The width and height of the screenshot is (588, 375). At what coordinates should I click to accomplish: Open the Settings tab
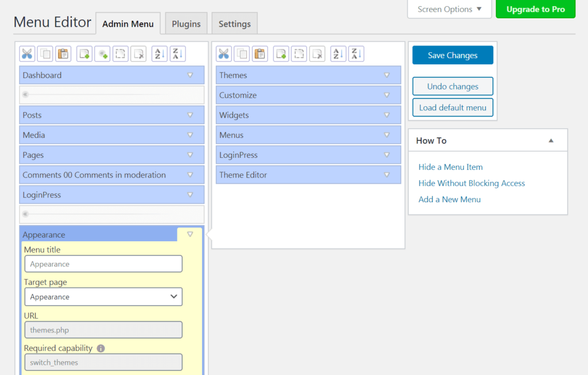click(234, 24)
